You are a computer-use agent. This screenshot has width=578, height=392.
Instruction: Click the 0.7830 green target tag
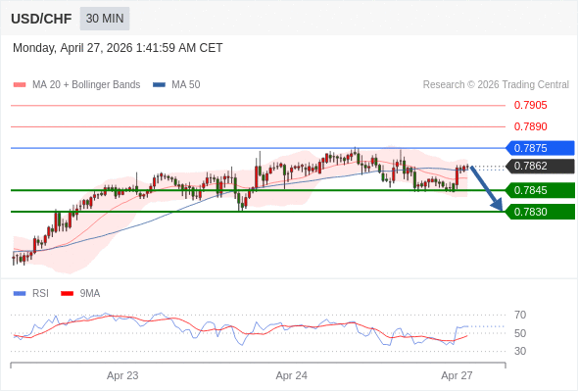pyautogui.click(x=540, y=212)
